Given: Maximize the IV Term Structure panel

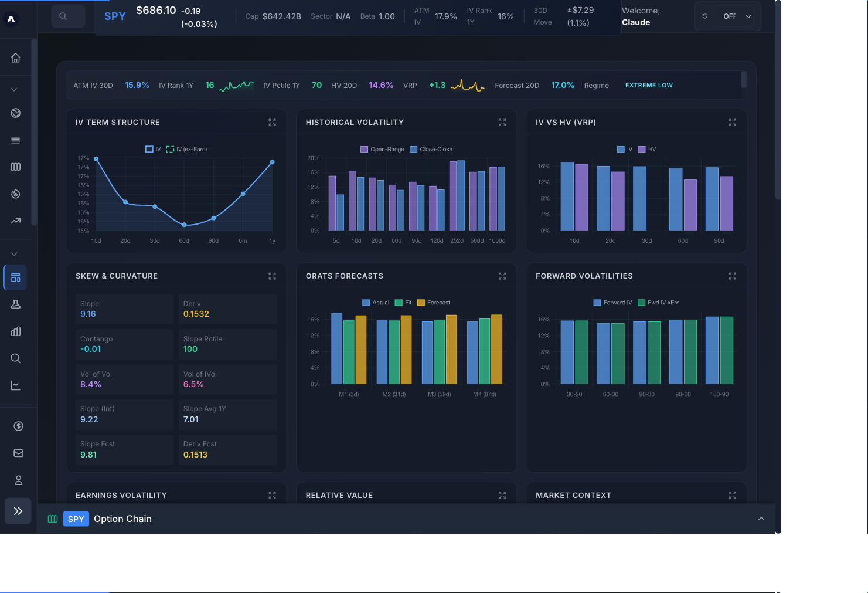Looking at the screenshot, I should click(272, 122).
